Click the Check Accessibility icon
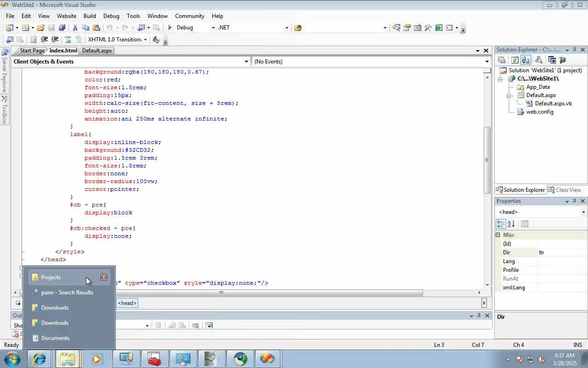Viewport: 588px width, 368px height. point(156,40)
